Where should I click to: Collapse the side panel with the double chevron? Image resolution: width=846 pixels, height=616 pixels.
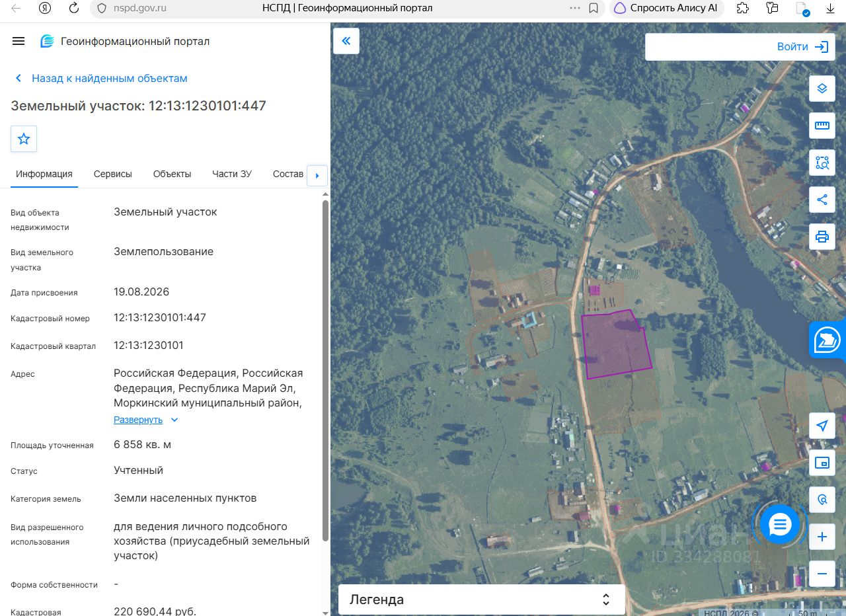coord(346,41)
